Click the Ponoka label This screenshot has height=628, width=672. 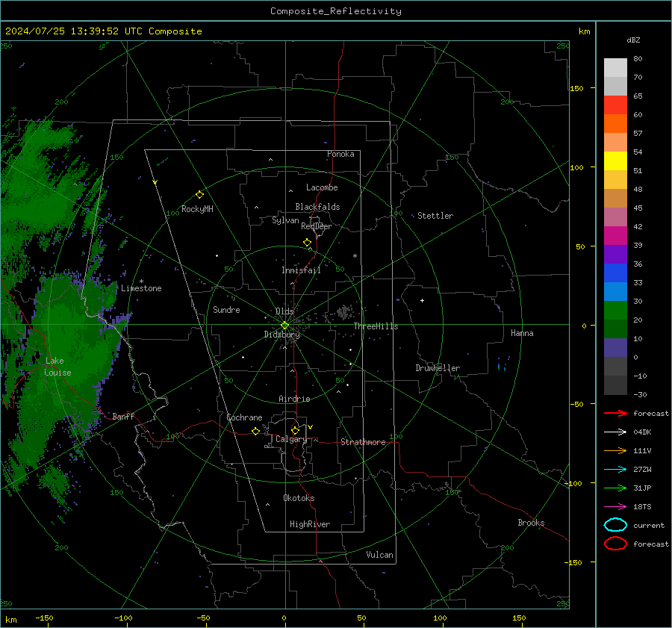pos(340,154)
